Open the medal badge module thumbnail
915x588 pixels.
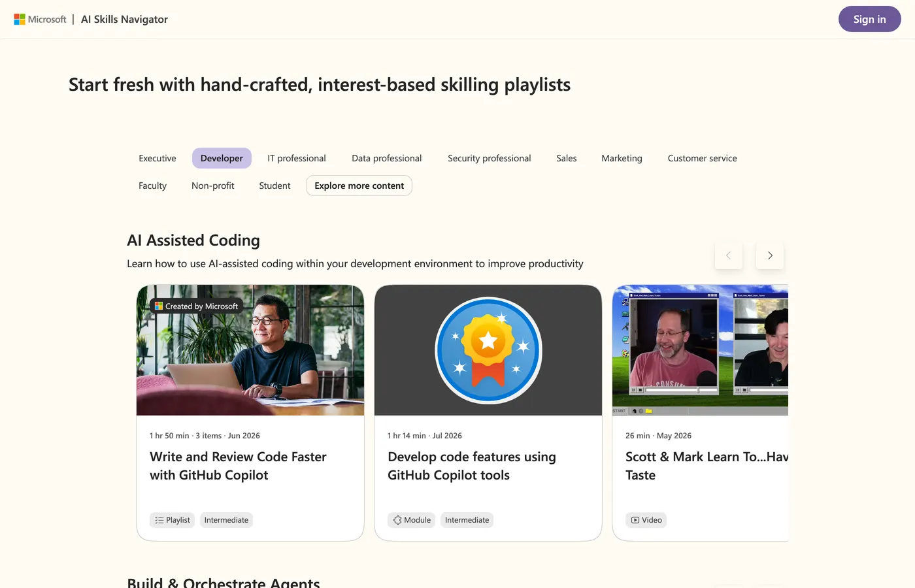pyautogui.click(x=488, y=350)
